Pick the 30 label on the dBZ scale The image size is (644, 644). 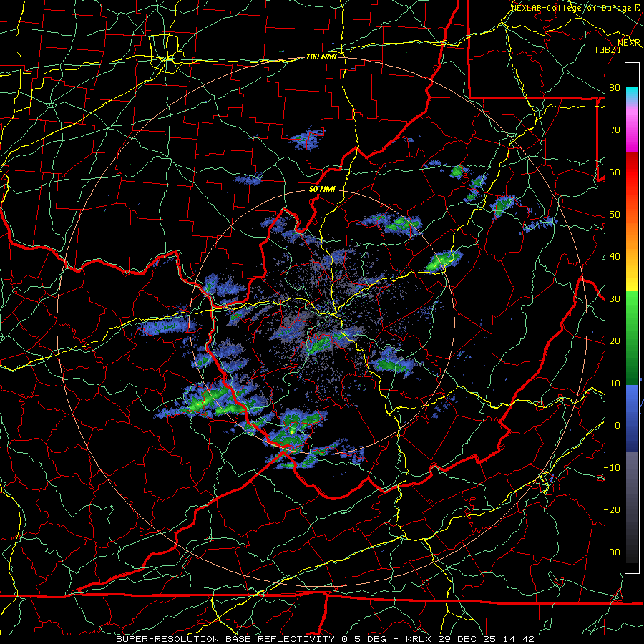tap(615, 299)
